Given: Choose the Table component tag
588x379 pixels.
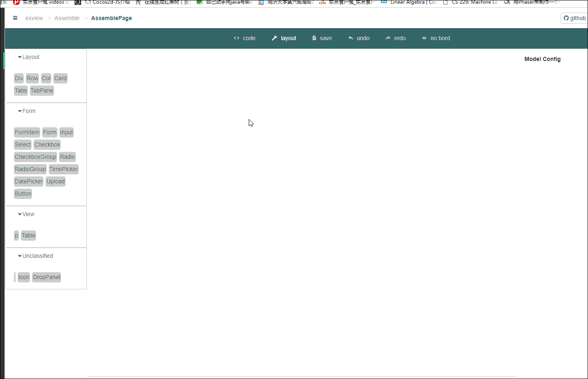Looking at the screenshot, I should click(x=29, y=235).
